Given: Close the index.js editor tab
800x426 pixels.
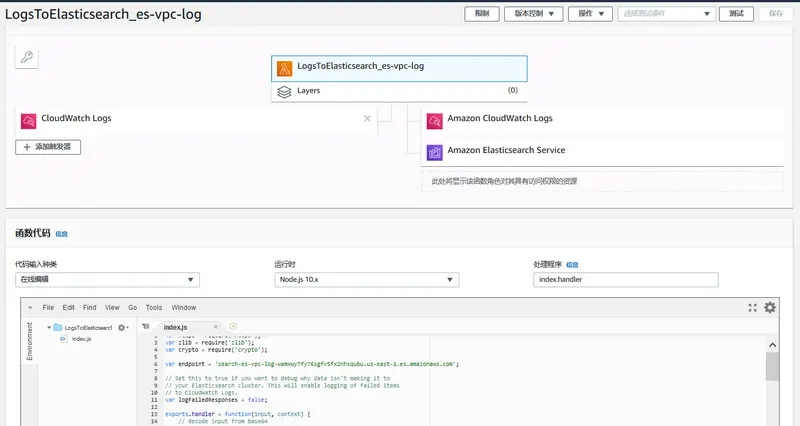Looking at the screenshot, I should (215, 327).
